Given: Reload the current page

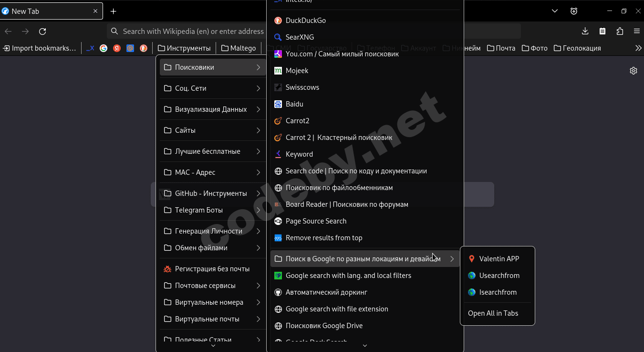Looking at the screenshot, I should coord(42,31).
